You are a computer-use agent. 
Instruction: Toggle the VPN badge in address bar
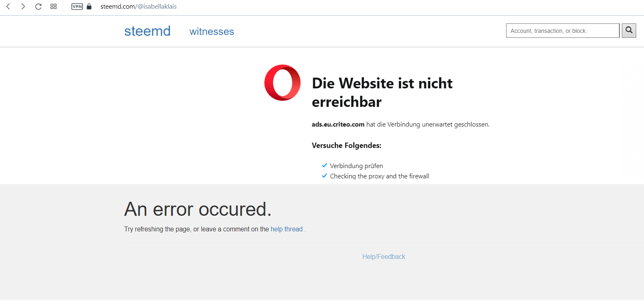[x=77, y=7]
